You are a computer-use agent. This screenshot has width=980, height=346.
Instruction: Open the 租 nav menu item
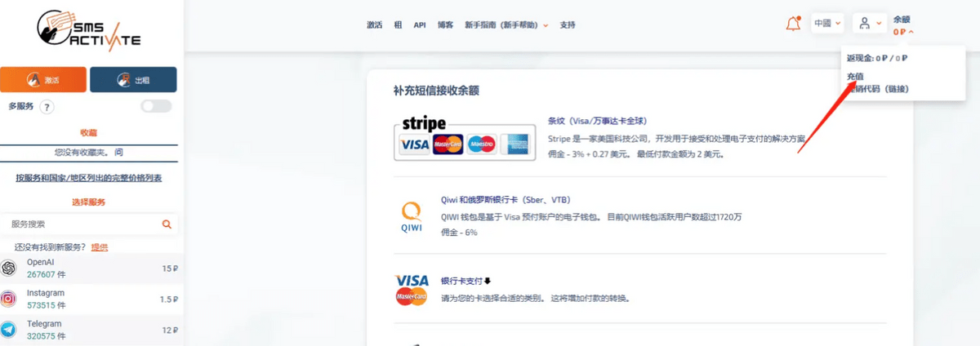pyautogui.click(x=398, y=25)
